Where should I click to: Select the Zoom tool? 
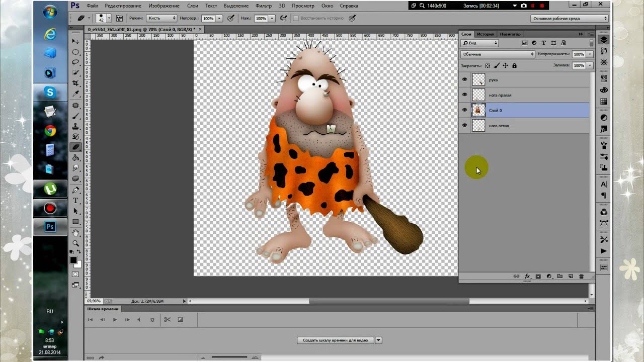[76, 243]
